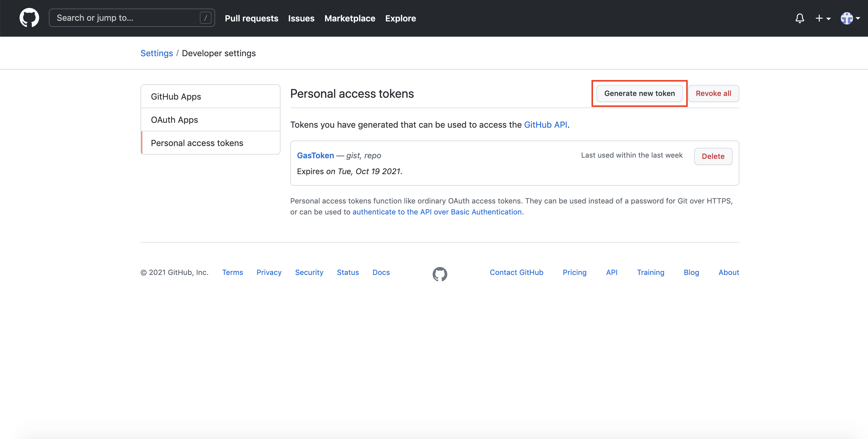The width and height of the screenshot is (868, 439).
Task: Click the GitHub Octocat logo in header
Action: [29, 18]
